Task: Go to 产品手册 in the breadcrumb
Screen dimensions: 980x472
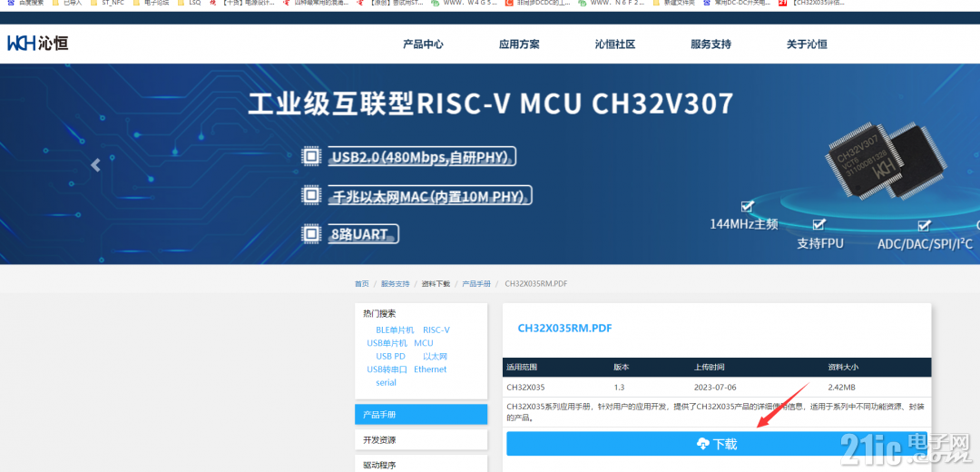Action: 476,284
